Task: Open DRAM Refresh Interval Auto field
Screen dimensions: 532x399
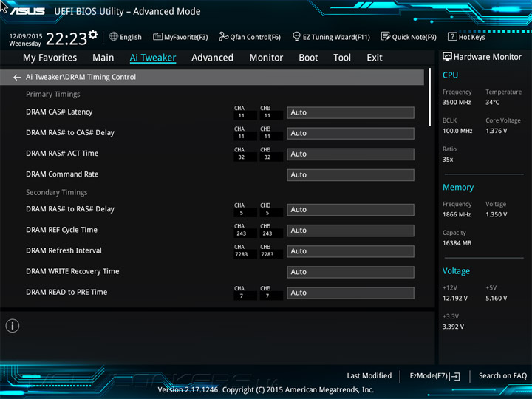Action: pyautogui.click(x=350, y=251)
